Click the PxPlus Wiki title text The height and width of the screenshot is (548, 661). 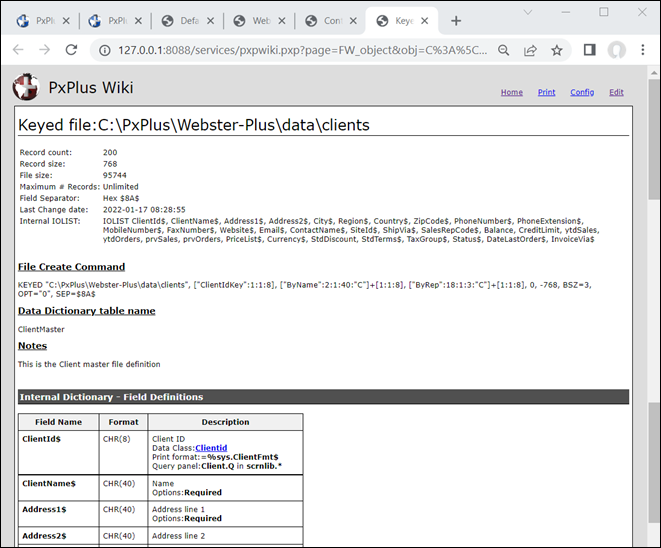click(91, 88)
